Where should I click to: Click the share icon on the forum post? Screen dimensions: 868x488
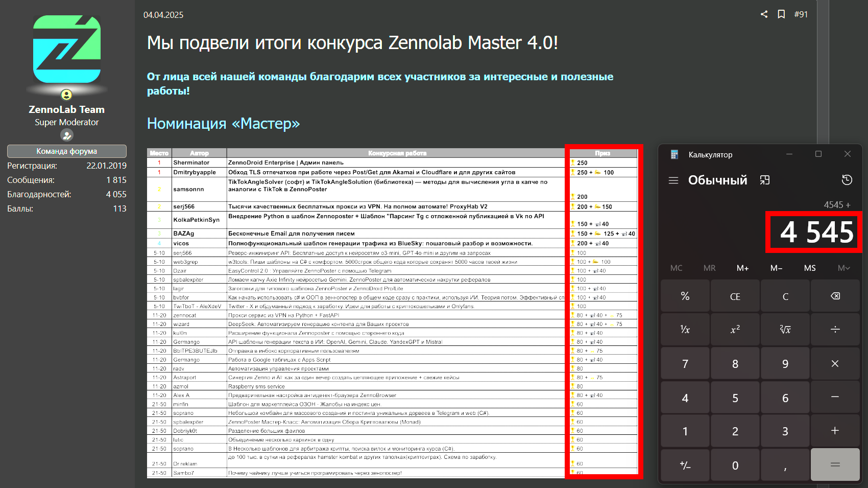point(764,14)
